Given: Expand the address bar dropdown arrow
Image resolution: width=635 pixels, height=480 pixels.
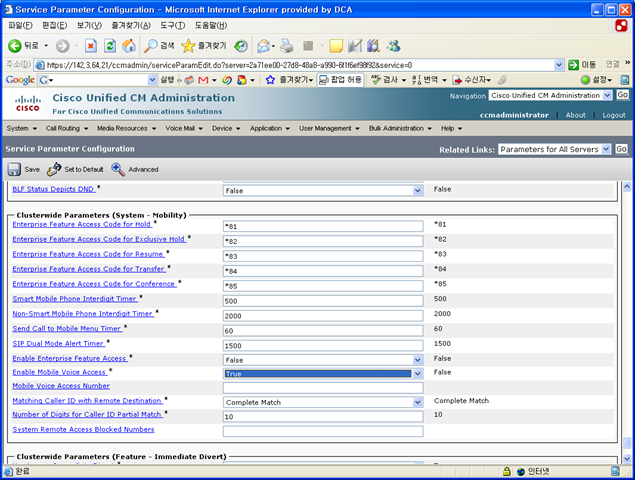Looking at the screenshot, I should (x=558, y=65).
